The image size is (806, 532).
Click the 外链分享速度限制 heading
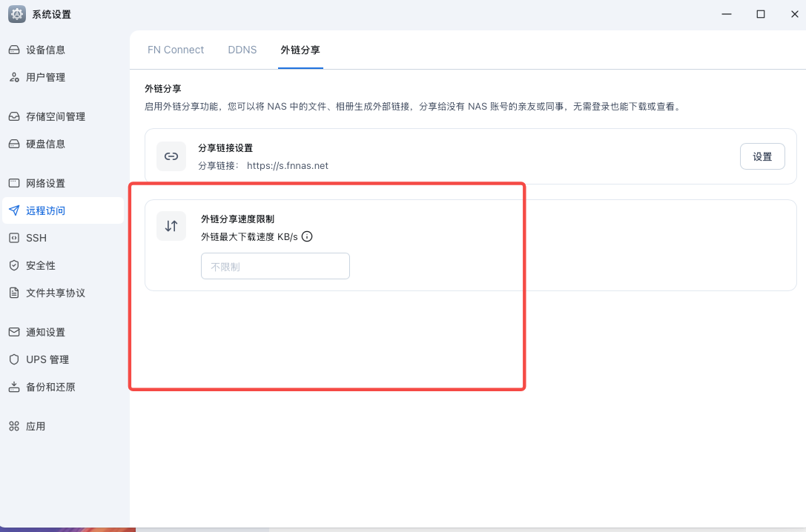237,219
